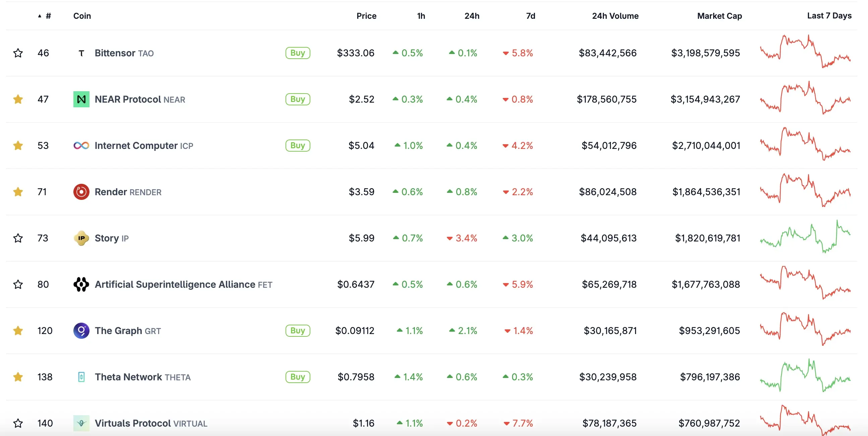Sort by 24h Volume column header
This screenshot has height=436, width=868.
click(615, 16)
